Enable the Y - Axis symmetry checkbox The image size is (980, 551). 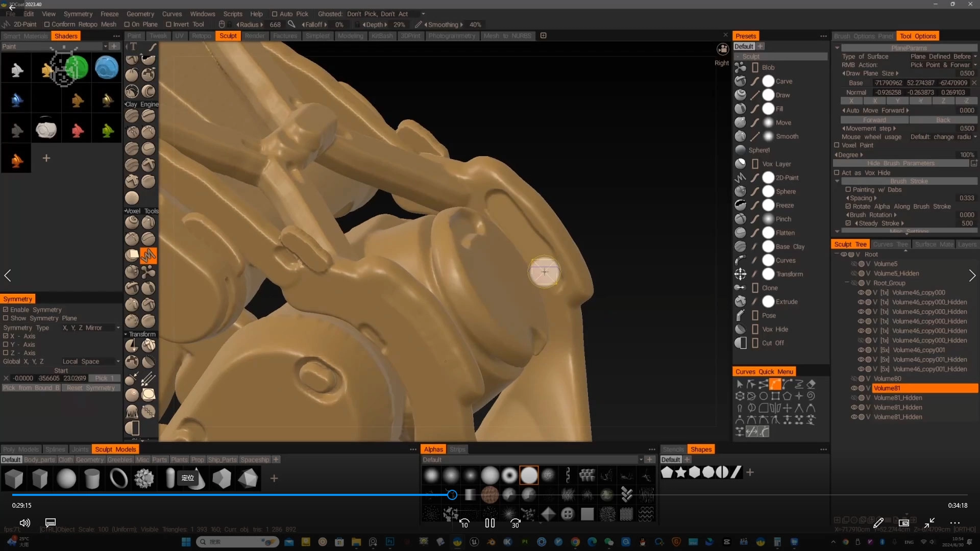[6, 344]
